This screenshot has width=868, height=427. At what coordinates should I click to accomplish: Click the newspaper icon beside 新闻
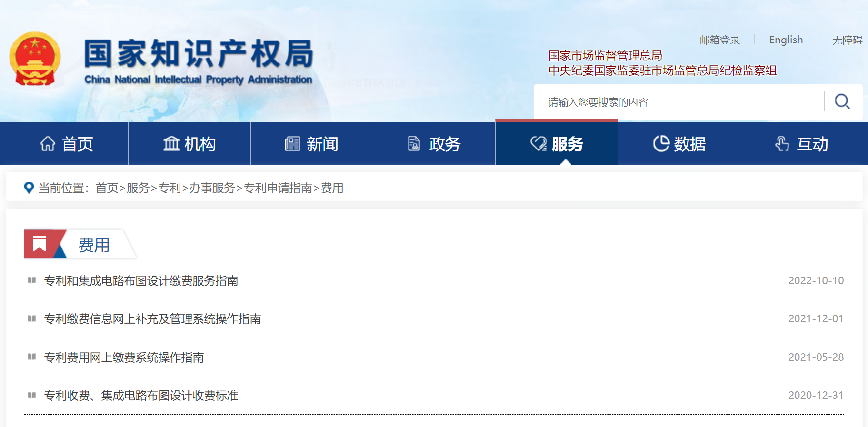pyautogui.click(x=292, y=143)
